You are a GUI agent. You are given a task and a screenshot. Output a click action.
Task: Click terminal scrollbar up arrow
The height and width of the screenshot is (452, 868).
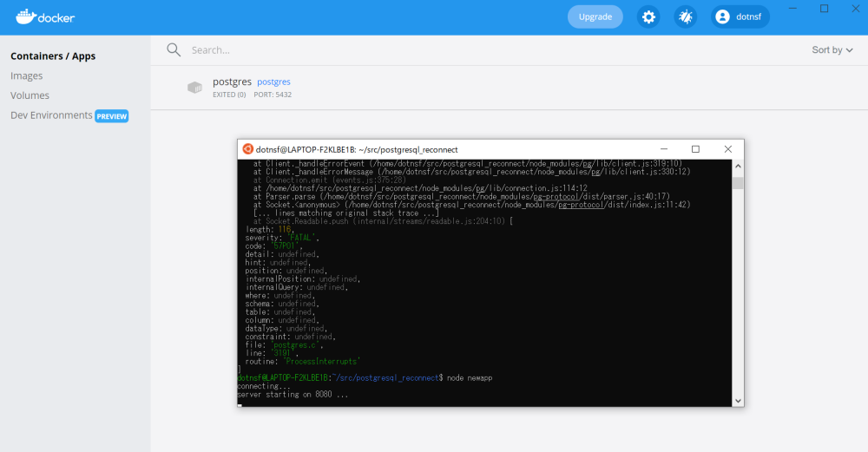pos(738,166)
